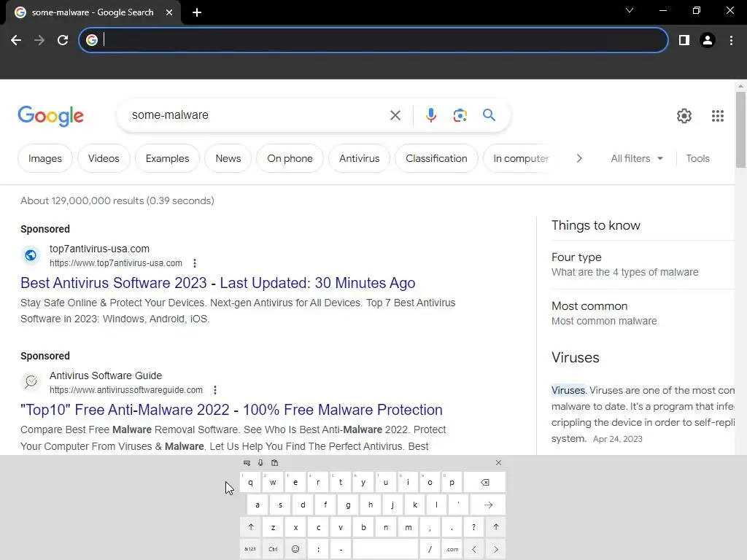Select the Classification filter chip
The height and width of the screenshot is (560, 747).
point(436,158)
